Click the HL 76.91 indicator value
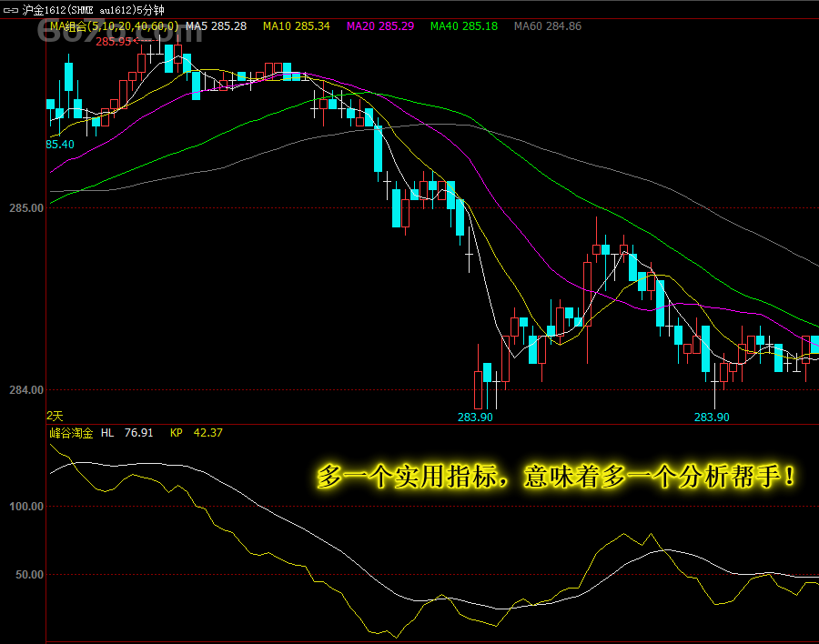Image resolution: width=819 pixels, height=644 pixels. click(x=126, y=433)
